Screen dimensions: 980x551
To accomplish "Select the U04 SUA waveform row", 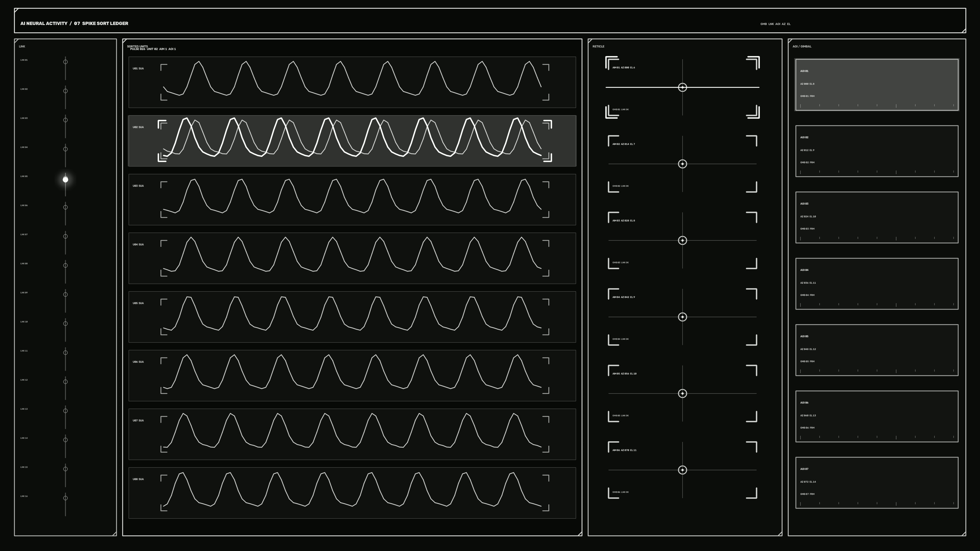I will point(352,258).
